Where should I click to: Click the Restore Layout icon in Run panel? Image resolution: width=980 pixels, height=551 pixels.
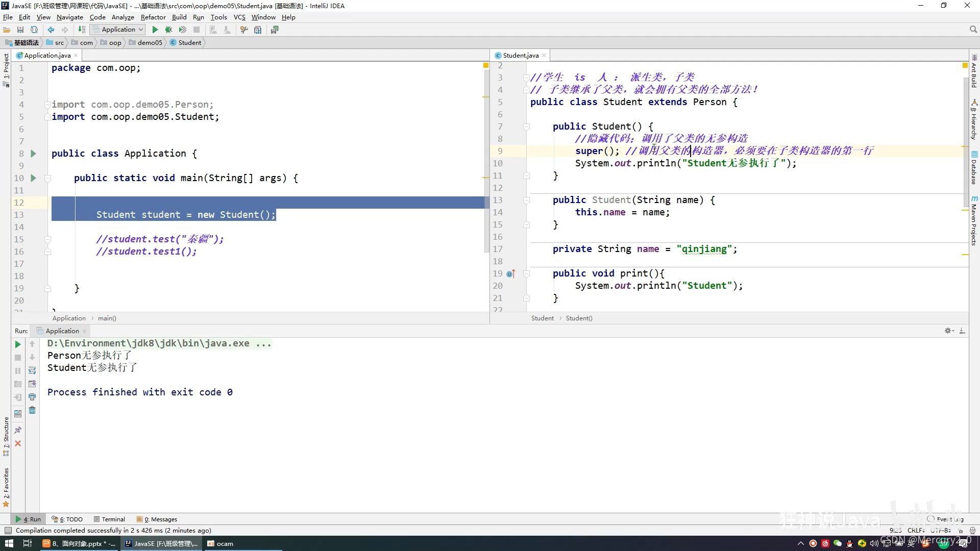point(18,413)
